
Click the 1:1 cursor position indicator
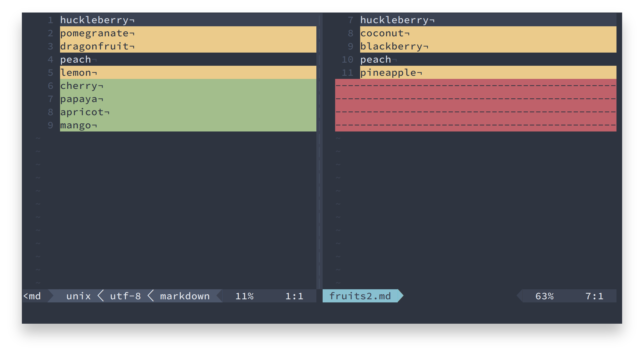(294, 296)
